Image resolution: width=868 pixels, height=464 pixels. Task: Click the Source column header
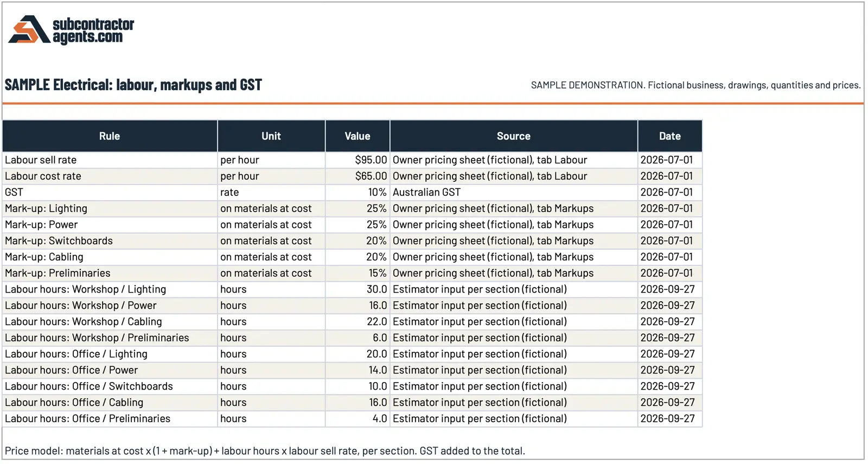[x=514, y=136]
